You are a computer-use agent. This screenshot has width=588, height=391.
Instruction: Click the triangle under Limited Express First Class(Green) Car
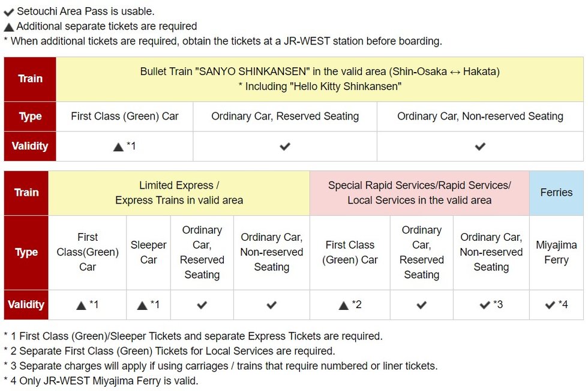(82, 305)
